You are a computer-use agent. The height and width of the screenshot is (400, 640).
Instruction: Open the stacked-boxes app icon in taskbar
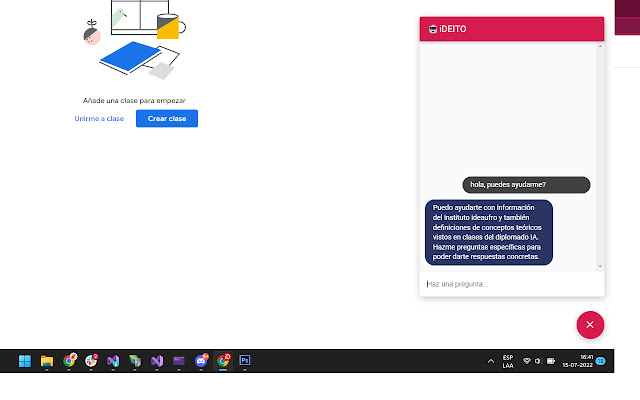[x=135, y=361]
